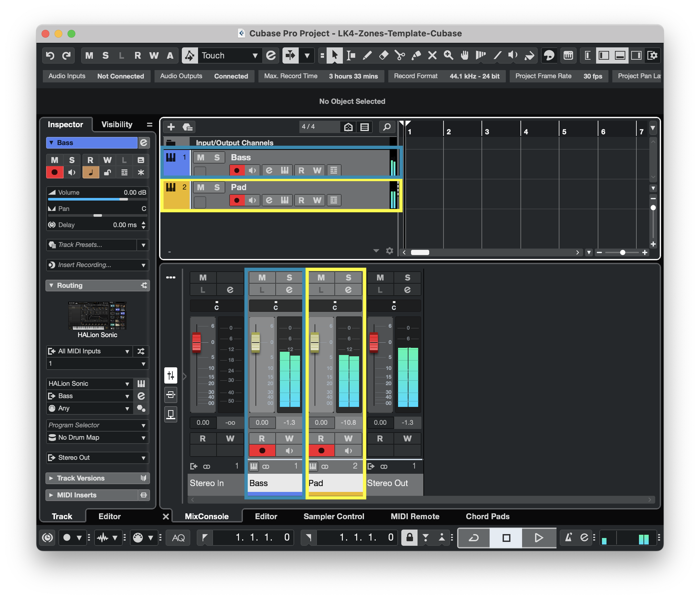Toggle global Mute state M in toolbar
This screenshot has height=599, width=700.
pos(89,55)
